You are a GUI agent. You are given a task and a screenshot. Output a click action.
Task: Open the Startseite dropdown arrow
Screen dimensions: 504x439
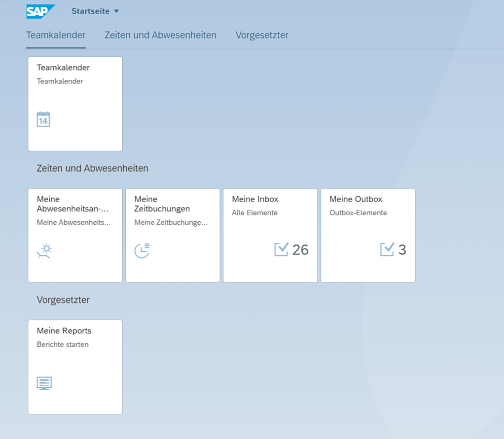tap(116, 11)
